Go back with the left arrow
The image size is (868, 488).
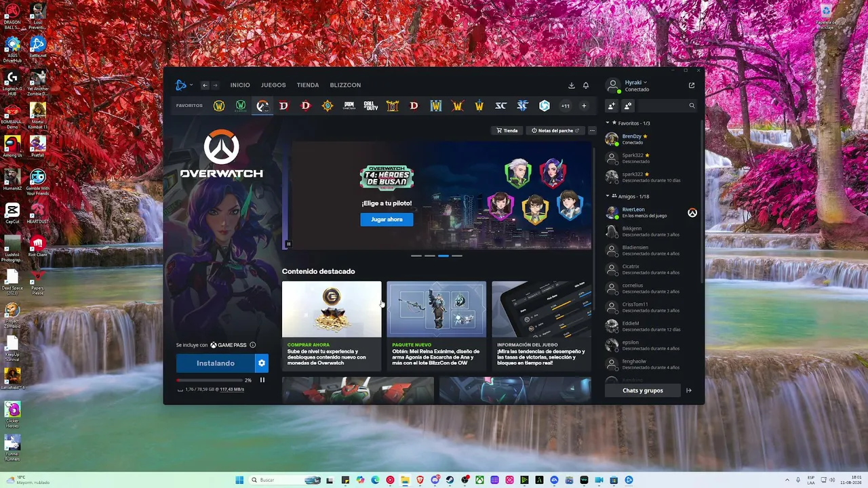tap(205, 85)
